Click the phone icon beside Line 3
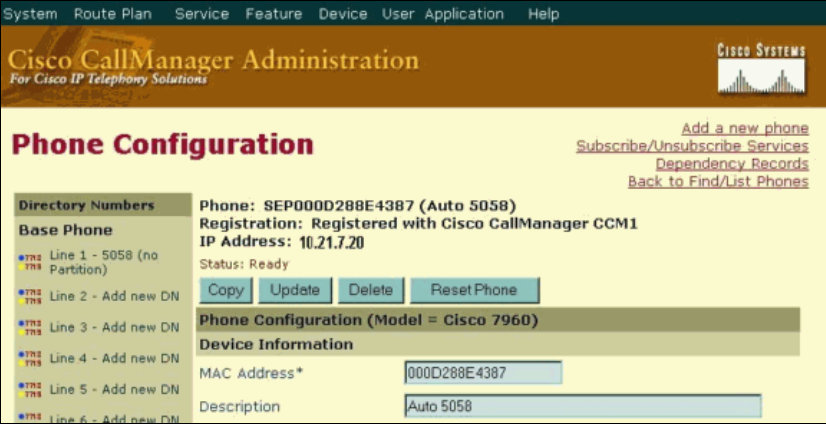Screen dimensions: 826x424 30,328
